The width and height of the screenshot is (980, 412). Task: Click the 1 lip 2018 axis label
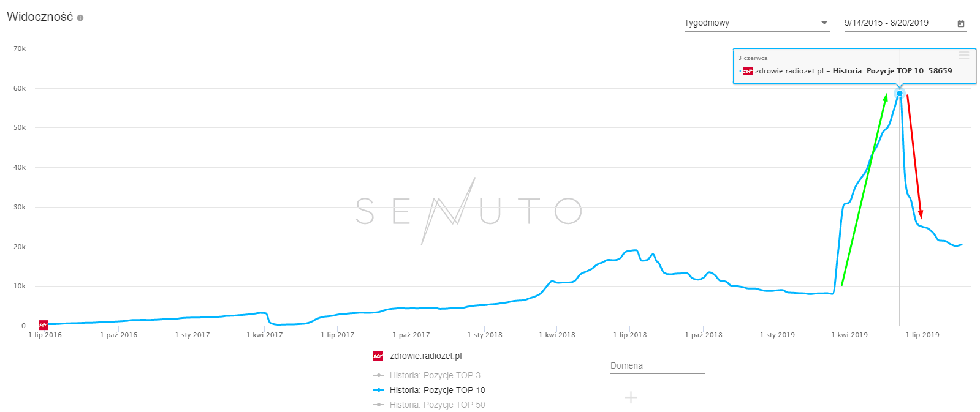[630, 335]
